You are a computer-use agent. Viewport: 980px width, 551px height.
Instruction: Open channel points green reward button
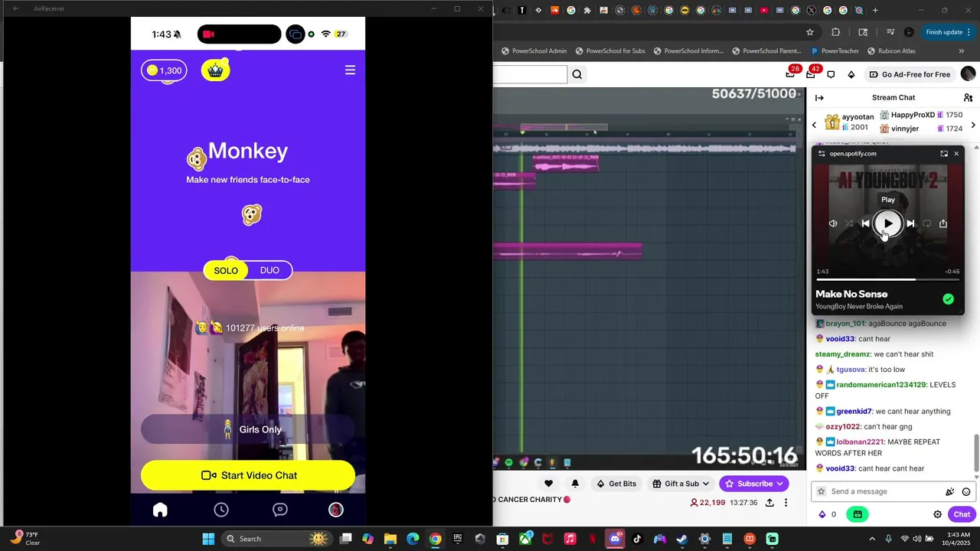point(857,514)
